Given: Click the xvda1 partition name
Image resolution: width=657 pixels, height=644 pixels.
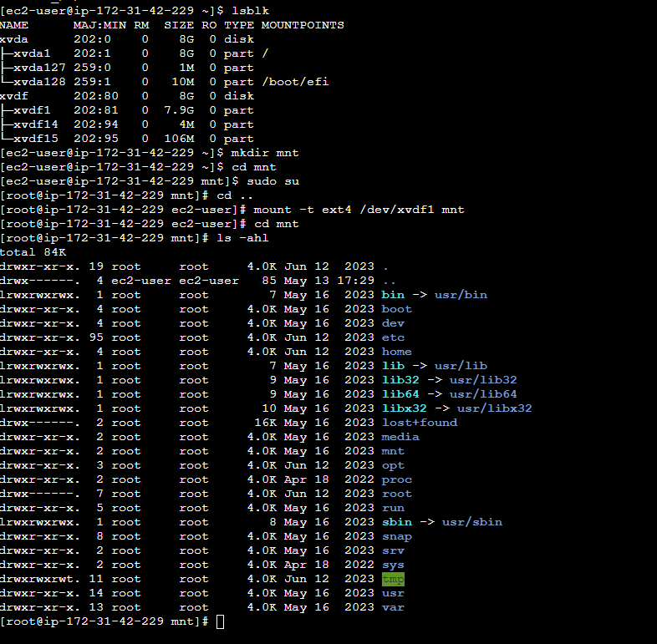Looking at the screenshot, I should click(32, 53).
